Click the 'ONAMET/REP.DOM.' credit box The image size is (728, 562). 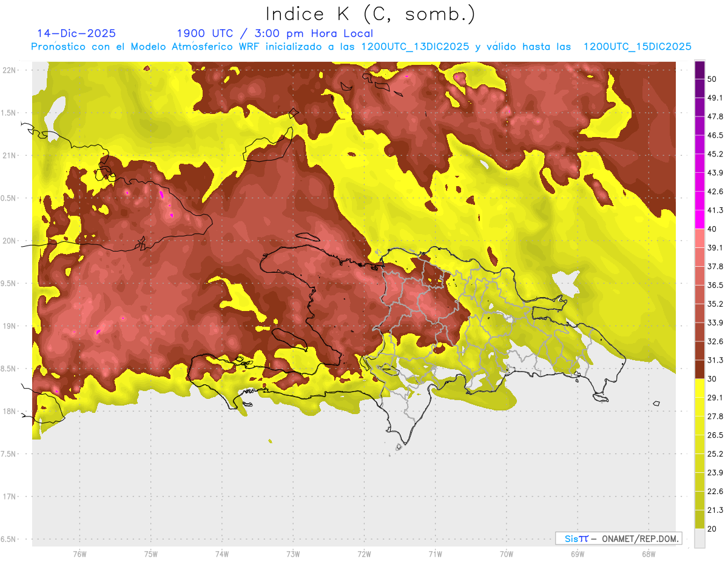[619, 538]
